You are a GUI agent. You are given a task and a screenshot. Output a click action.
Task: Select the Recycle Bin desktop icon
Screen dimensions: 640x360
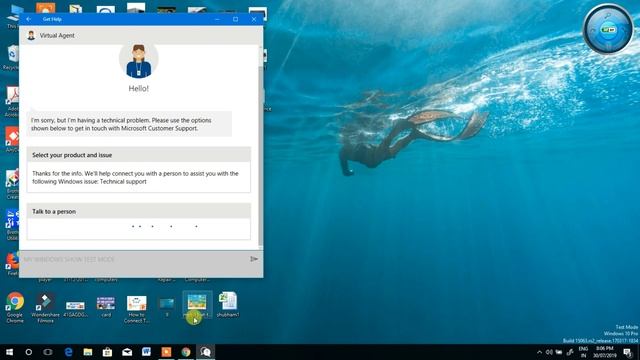point(11,57)
